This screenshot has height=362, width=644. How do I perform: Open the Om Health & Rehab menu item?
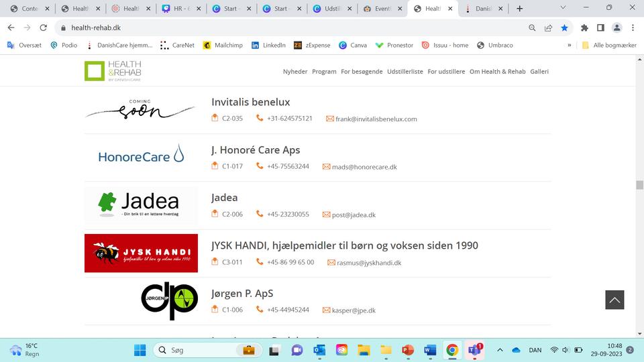coord(497,72)
